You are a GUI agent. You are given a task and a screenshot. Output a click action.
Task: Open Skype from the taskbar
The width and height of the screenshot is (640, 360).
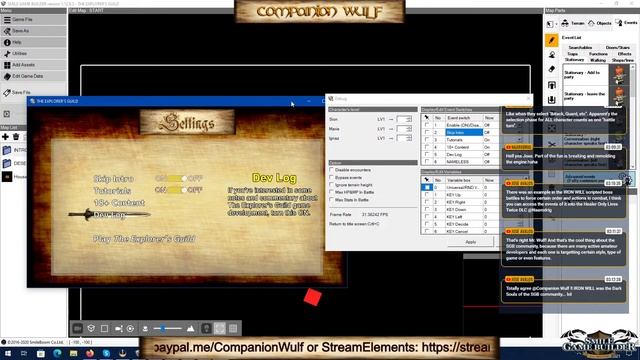click(x=107, y=353)
